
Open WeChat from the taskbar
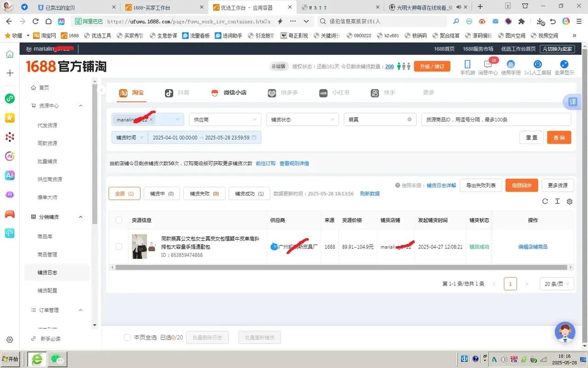[x=57, y=359]
